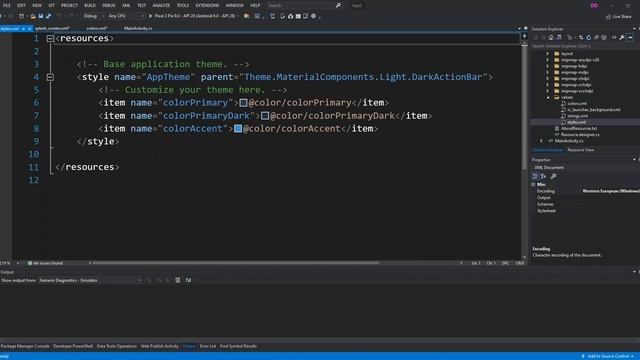This screenshot has width=640, height=360.
Task: Open the FILE menu
Action: pos(7,5)
